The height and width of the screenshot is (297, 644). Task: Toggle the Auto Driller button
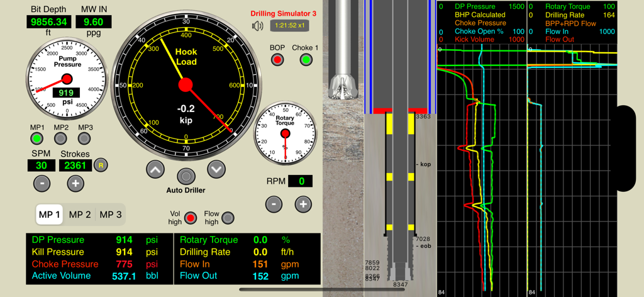click(x=186, y=176)
